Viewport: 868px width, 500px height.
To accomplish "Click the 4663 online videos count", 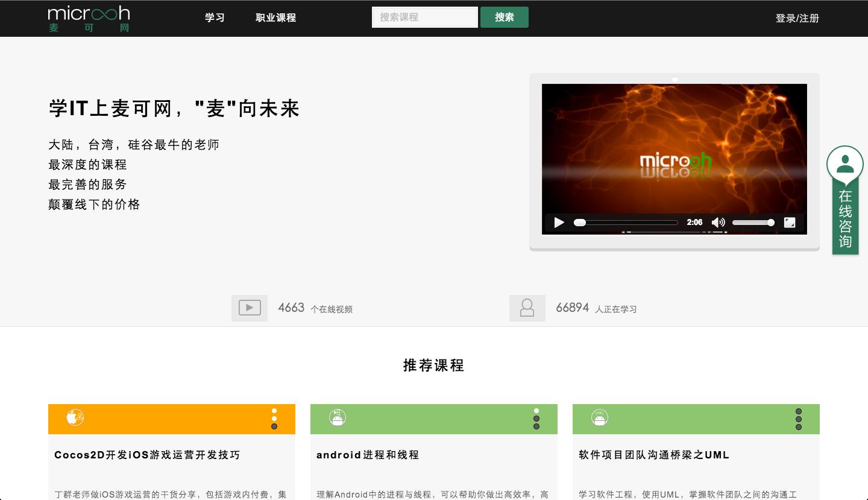I will 291,308.
